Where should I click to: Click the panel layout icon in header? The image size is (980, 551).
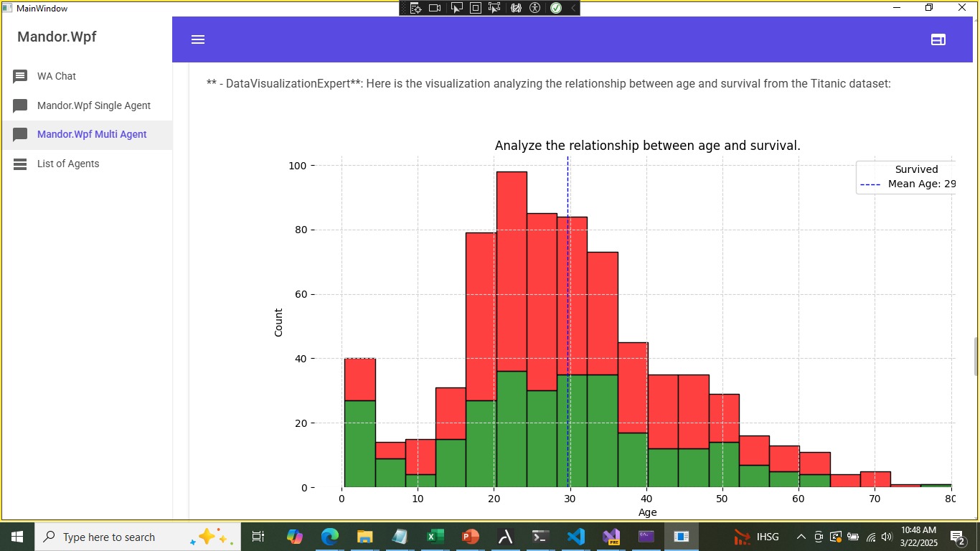938,39
